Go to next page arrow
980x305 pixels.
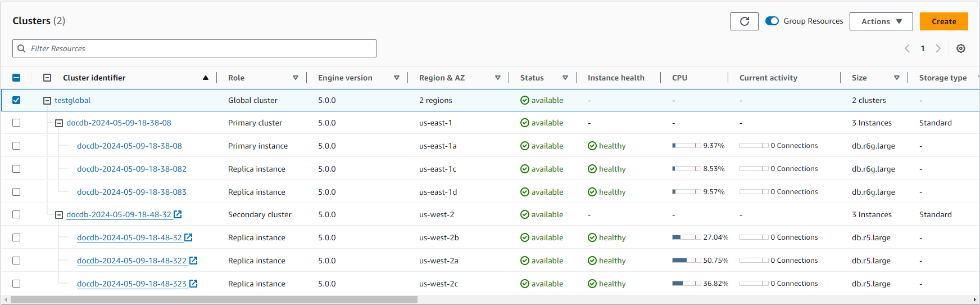pyautogui.click(x=938, y=48)
